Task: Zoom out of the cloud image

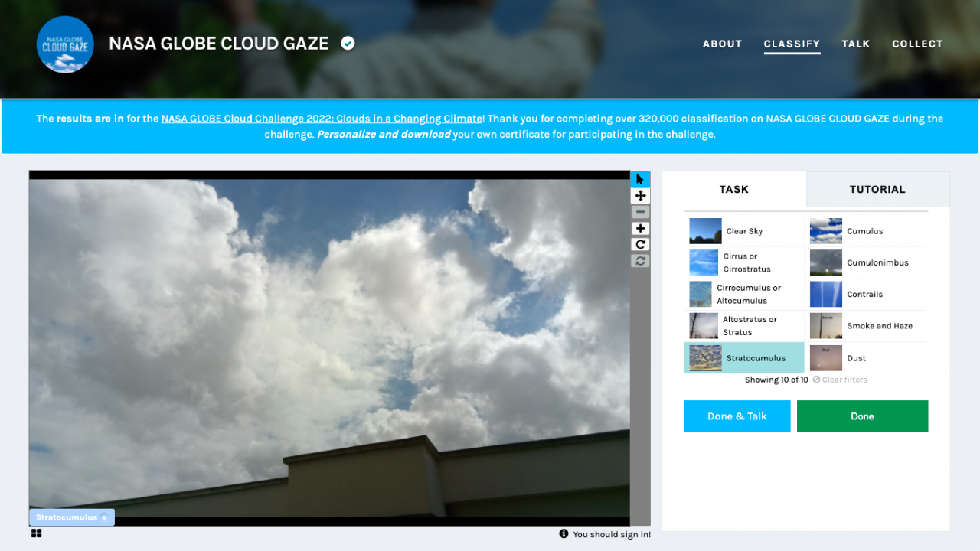Action: pyautogui.click(x=640, y=212)
